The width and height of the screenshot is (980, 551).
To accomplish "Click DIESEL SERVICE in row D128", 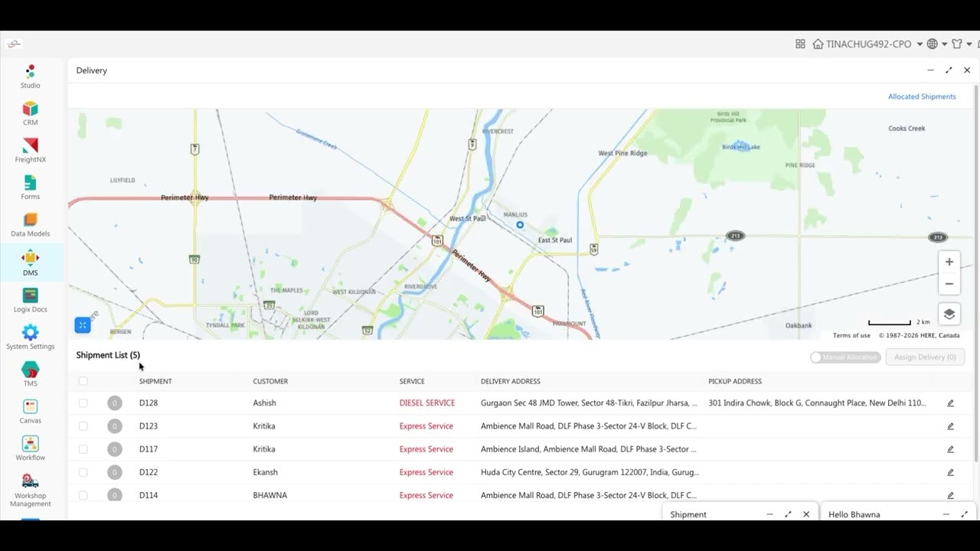I will (427, 403).
